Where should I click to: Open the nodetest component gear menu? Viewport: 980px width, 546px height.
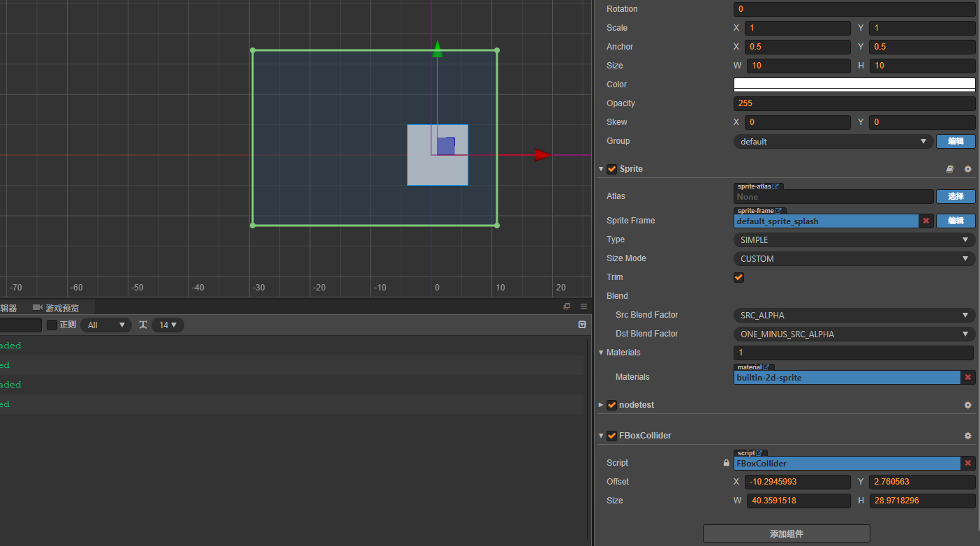tap(967, 405)
